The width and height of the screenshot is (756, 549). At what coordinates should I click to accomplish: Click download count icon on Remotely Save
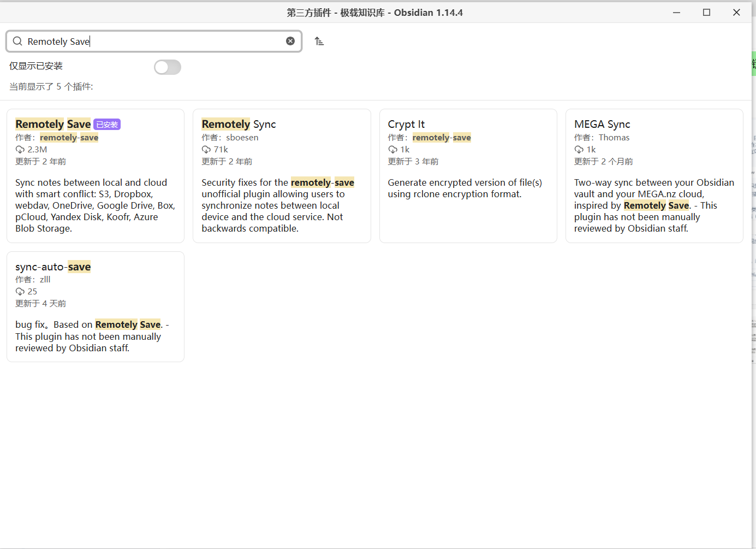point(20,150)
